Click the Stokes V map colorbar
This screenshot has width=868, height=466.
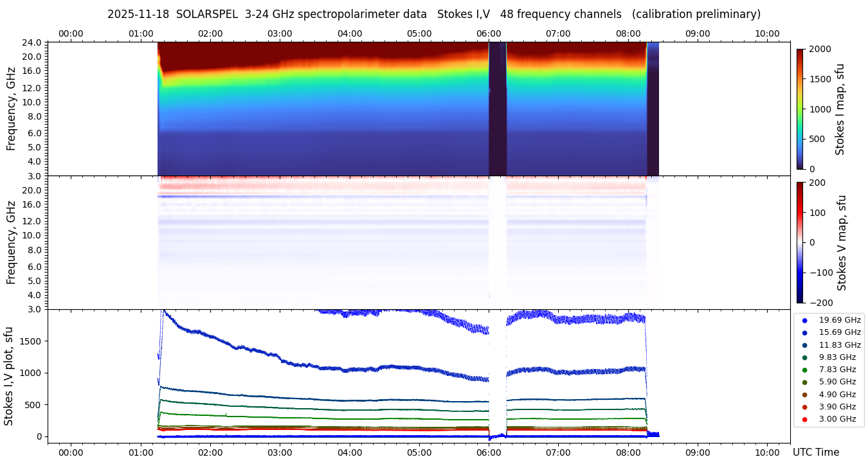[x=800, y=242]
